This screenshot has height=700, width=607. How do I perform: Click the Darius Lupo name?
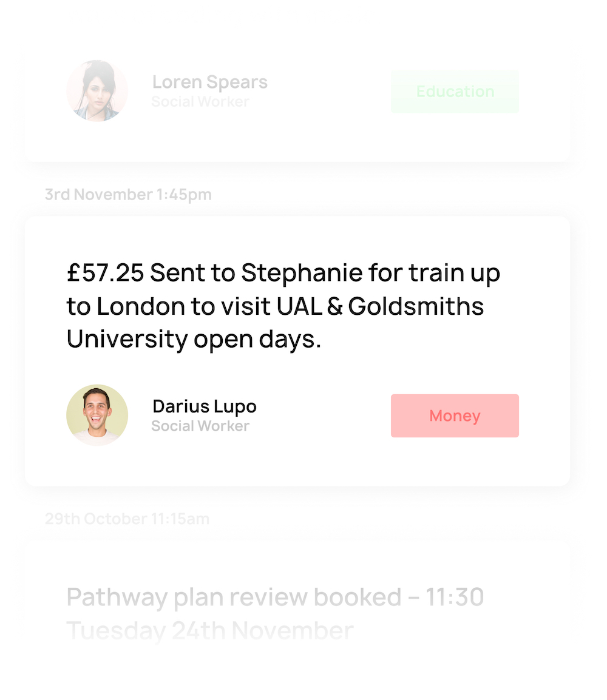[205, 406]
